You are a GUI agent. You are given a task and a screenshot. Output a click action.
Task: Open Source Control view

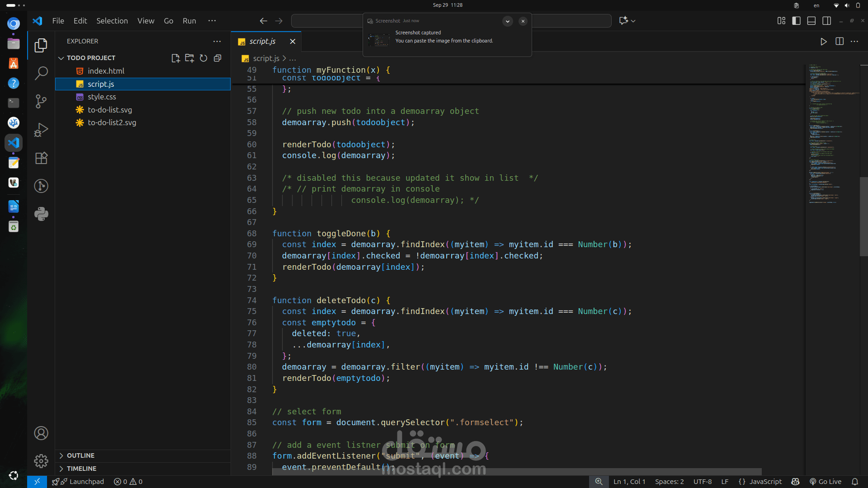[41, 101]
